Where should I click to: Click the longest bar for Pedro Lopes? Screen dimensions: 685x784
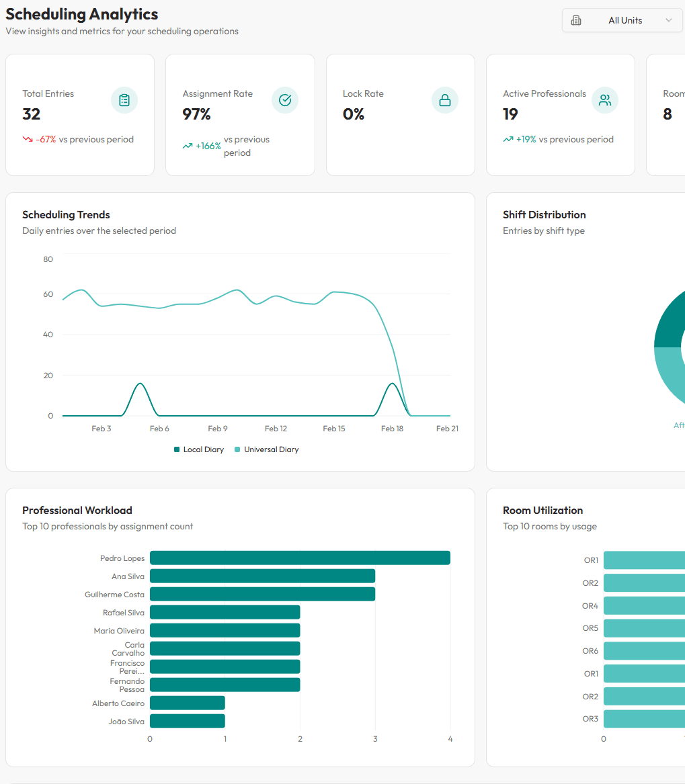tap(300, 558)
